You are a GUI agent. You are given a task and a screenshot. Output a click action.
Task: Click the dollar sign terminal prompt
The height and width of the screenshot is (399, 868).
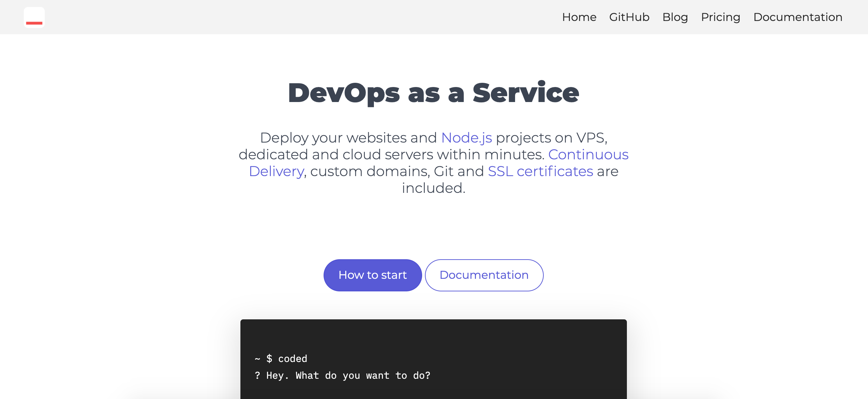[269, 359]
